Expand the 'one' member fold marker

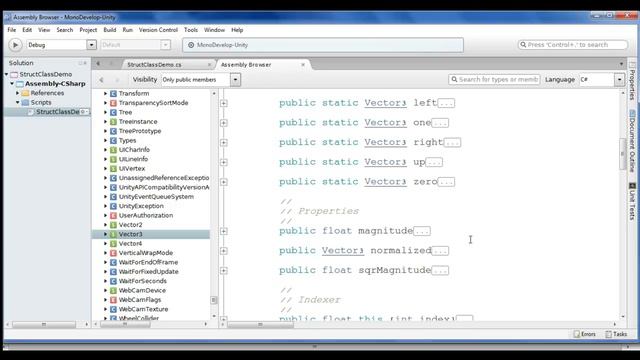pos(224,123)
